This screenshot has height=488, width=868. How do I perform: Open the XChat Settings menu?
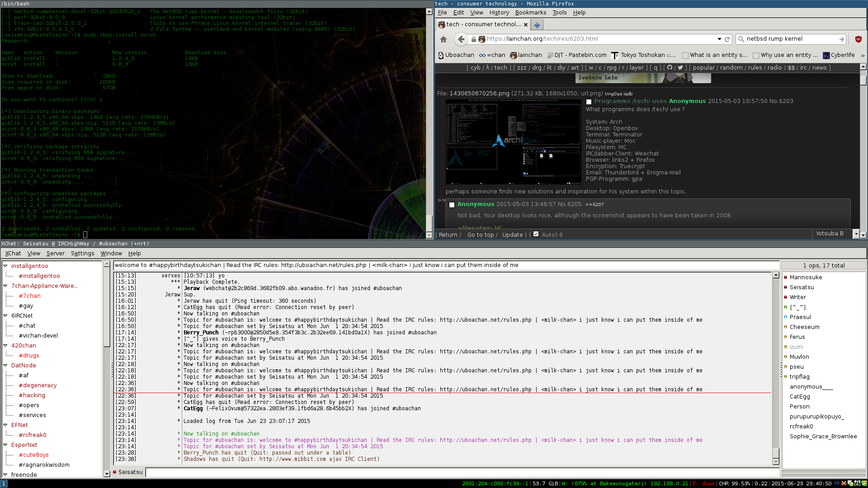[83, 253]
